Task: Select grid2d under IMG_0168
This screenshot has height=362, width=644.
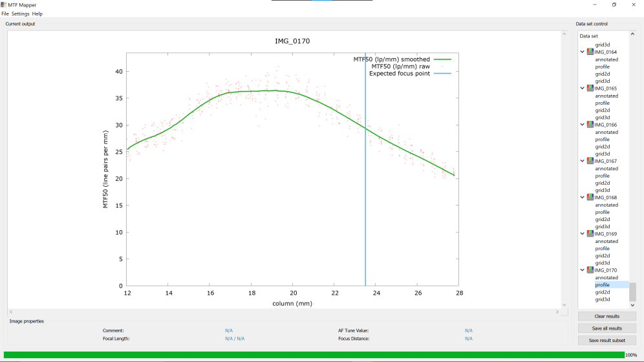Action: point(603,220)
